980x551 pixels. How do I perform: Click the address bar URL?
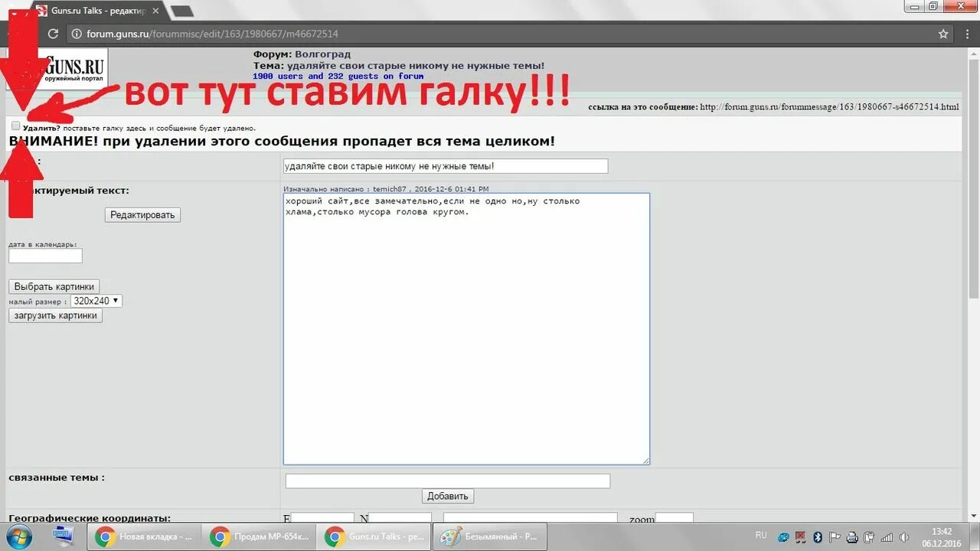pyautogui.click(x=212, y=34)
